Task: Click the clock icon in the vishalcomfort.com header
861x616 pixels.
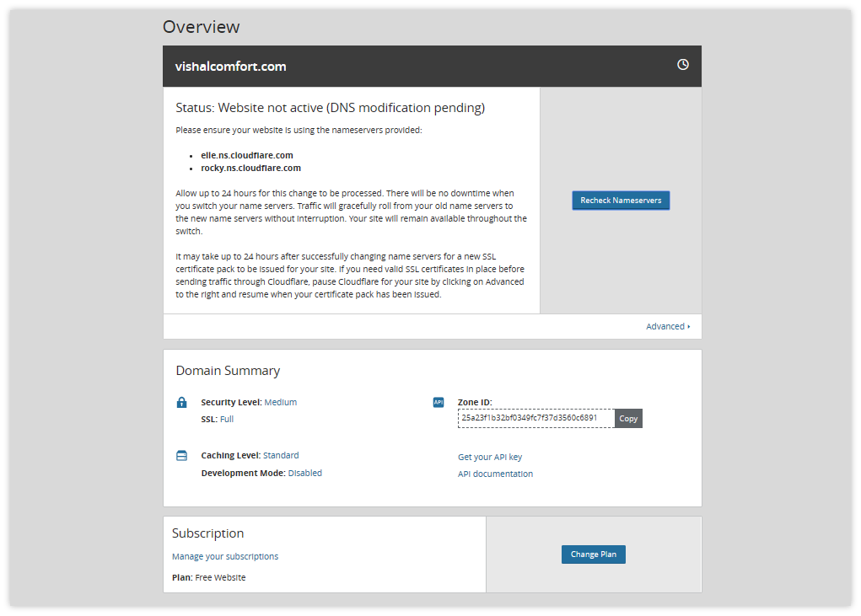Action: coord(682,65)
